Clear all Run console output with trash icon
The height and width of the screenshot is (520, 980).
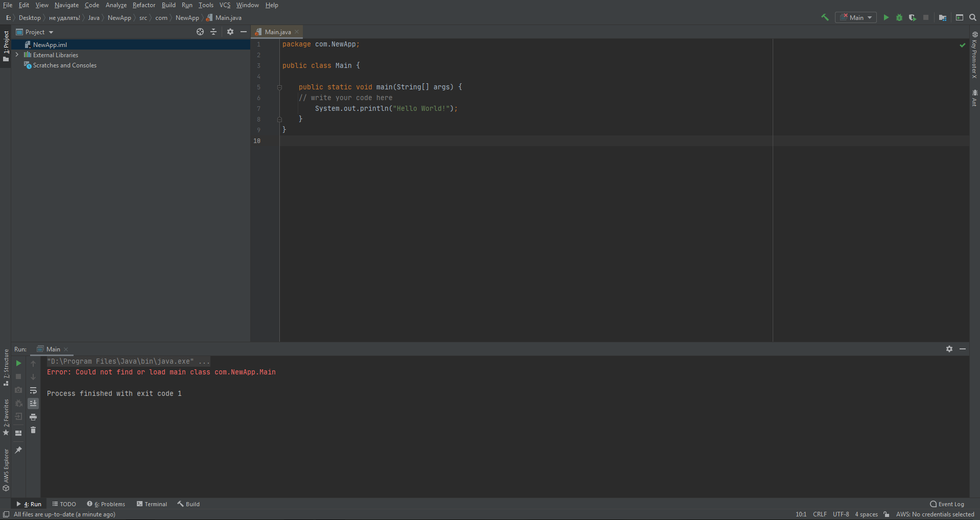33,430
